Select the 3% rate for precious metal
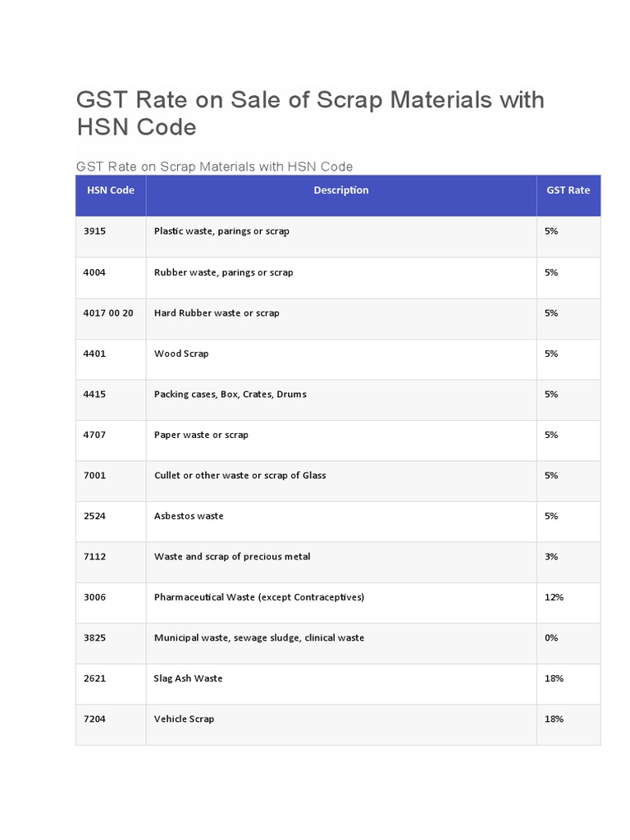 pyautogui.click(x=551, y=557)
